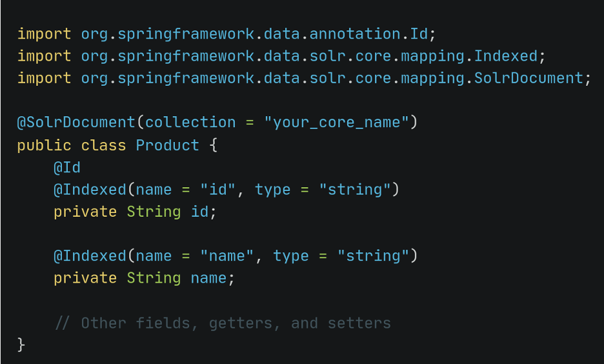Click the import keyword on first line
Screen dimensions: 604x364
[x=45, y=34]
